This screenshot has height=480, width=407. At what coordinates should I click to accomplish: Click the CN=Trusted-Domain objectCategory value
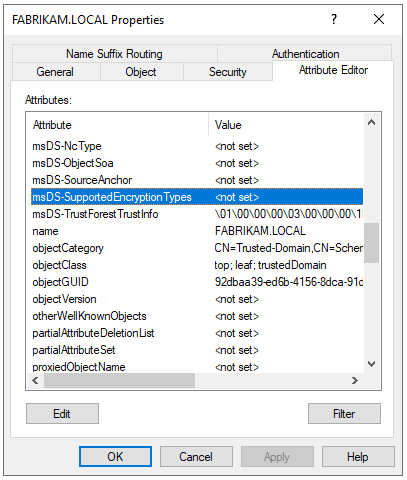pyautogui.click(x=289, y=248)
